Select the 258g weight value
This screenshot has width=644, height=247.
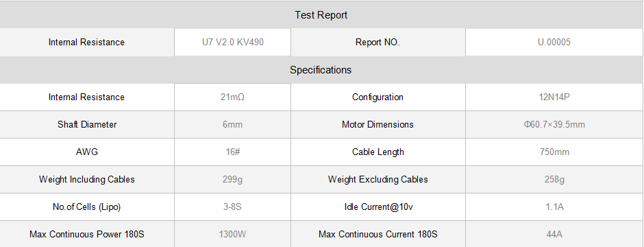554,180
